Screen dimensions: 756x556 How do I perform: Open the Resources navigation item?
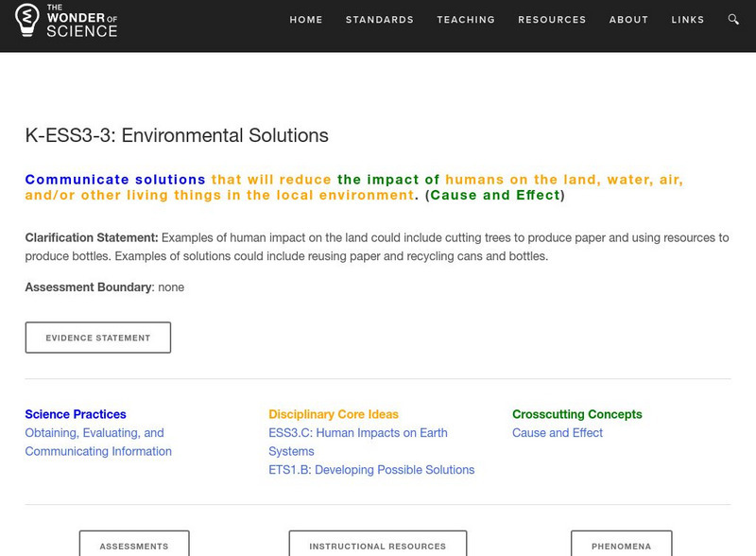[552, 20]
